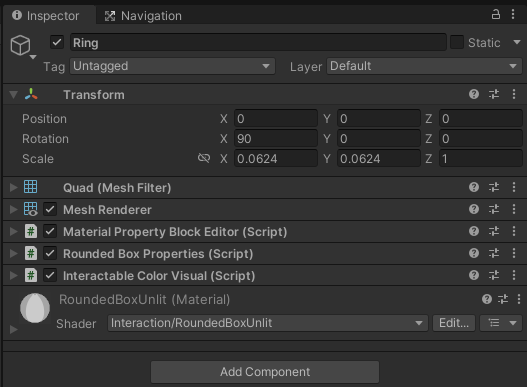Click the Mesh Renderer icon
Screen dimensions: 527x387
tap(31, 209)
